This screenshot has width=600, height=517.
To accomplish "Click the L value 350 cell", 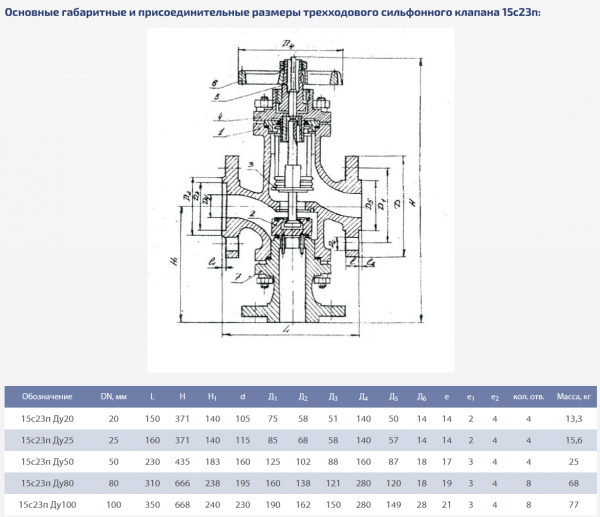I will 151,505.
